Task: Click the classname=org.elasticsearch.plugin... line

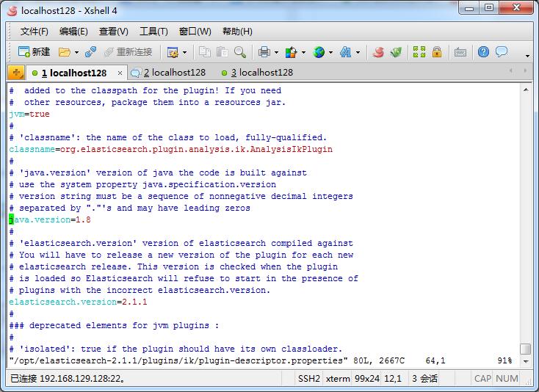Action: [x=171, y=150]
